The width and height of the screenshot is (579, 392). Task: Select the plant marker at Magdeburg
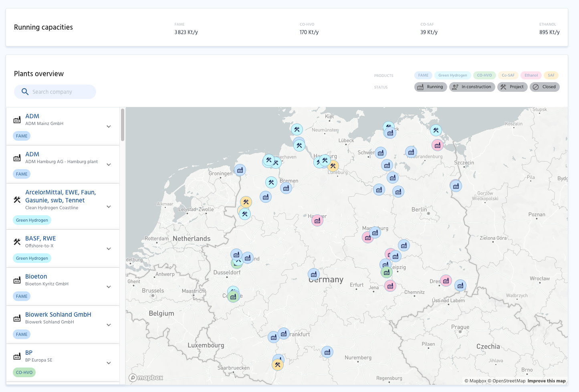click(x=375, y=232)
